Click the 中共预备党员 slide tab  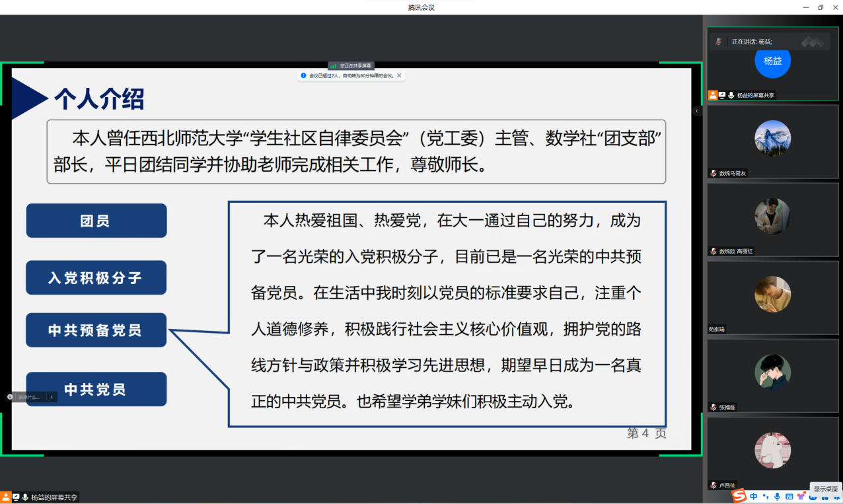click(96, 330)
